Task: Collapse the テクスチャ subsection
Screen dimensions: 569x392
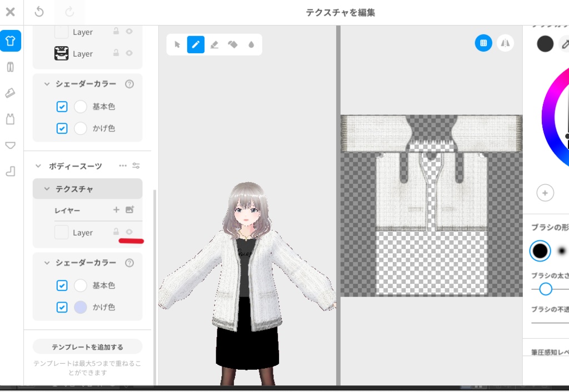Action: pos(47,188)
